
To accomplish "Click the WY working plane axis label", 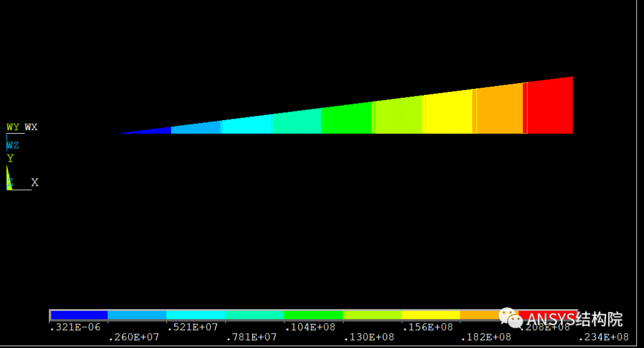I will point(13,127).
